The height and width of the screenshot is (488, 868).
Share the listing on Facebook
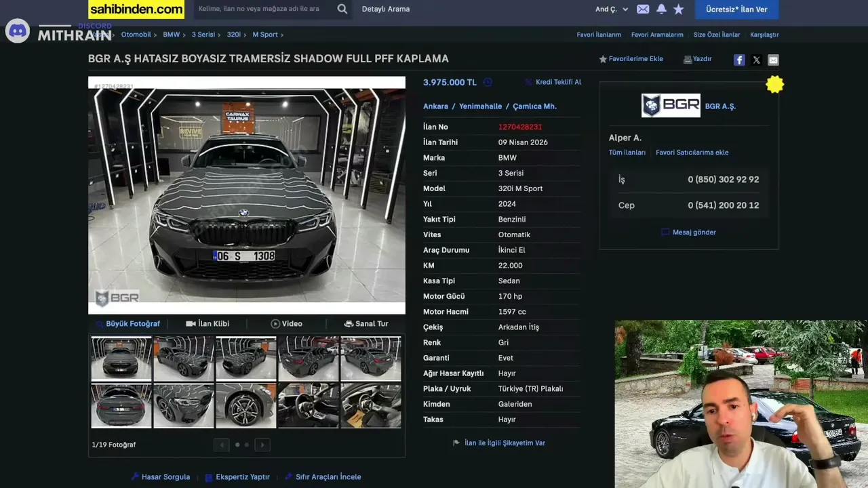pyautogui.click(x=739, y=60)
